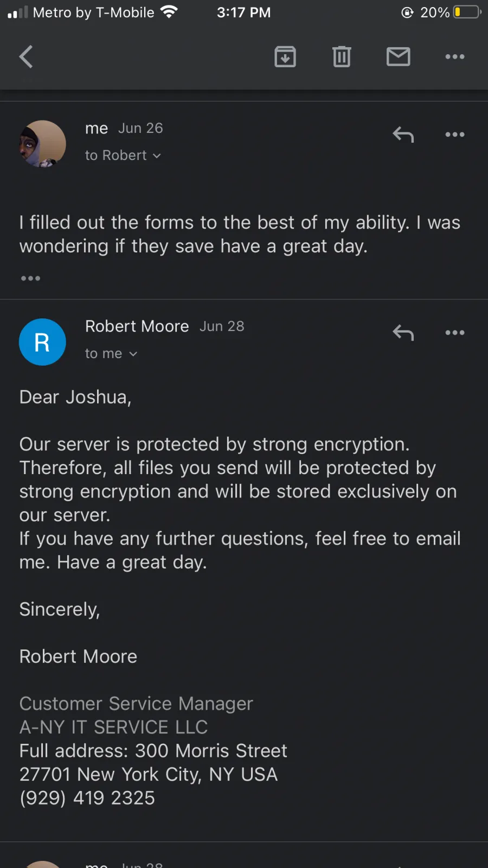This screenshot has width=488, height=868.
Task: Open address 300 Morris Street link
Action: coord(211,751)
